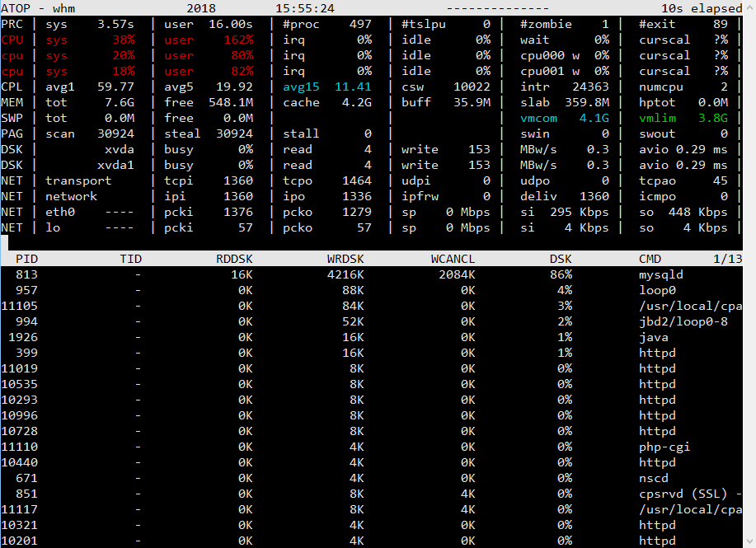Select the cpsrvd (SSL) process
Viewport: 756px width, 548px height.
tap(686, 494)
